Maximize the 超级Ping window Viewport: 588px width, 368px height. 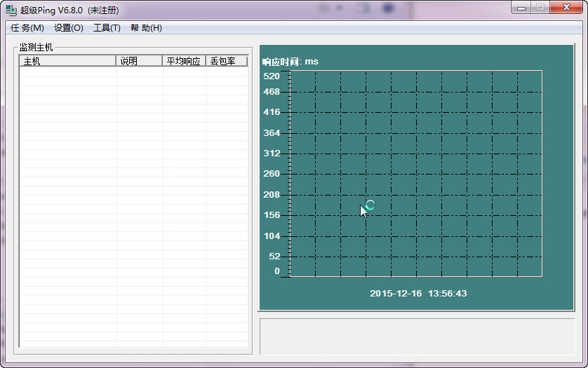pos(540,7)
